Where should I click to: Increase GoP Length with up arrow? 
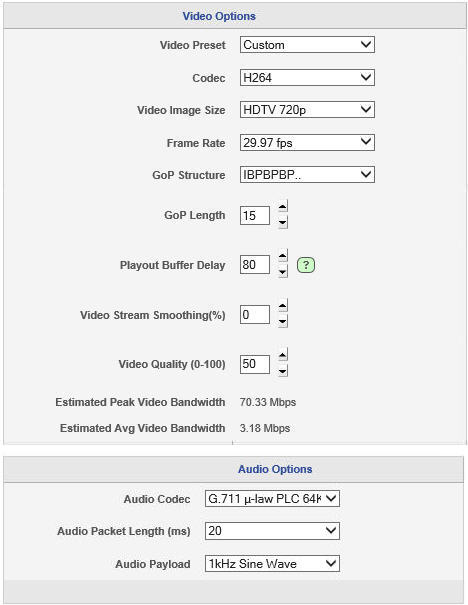tap(283, 207)
